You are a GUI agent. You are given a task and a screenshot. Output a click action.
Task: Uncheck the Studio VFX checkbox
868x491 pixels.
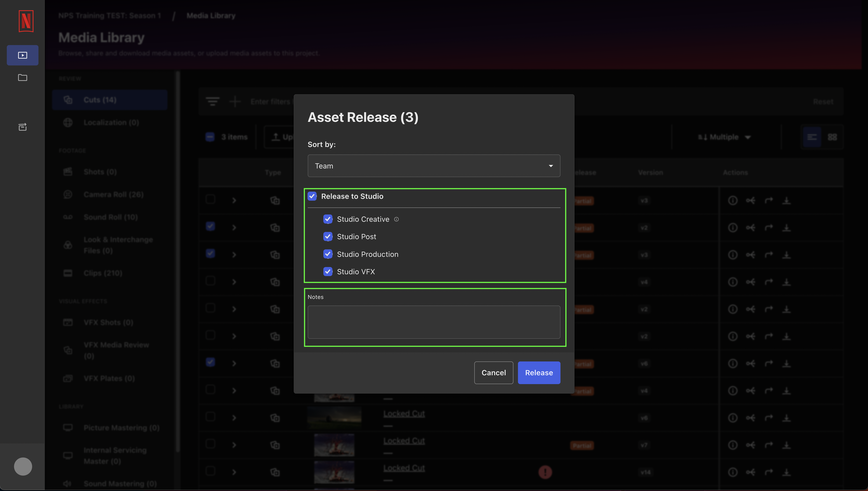pos(328,272)
